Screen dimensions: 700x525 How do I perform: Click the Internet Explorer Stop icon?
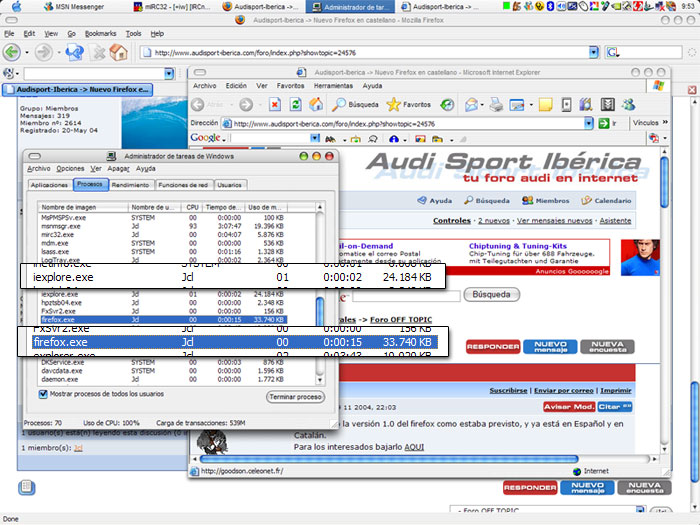275,105
